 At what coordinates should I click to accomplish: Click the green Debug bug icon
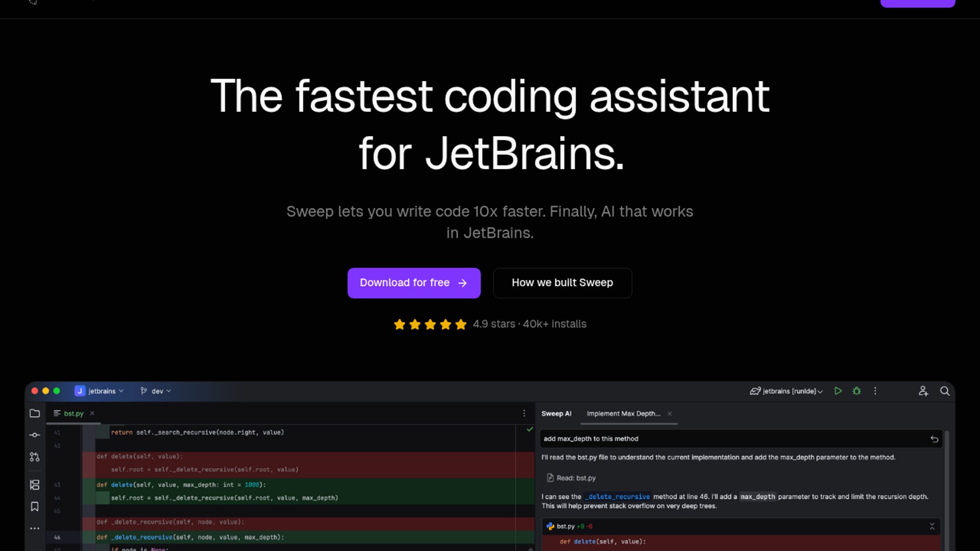pyautogui.click(x=856, y=391)
